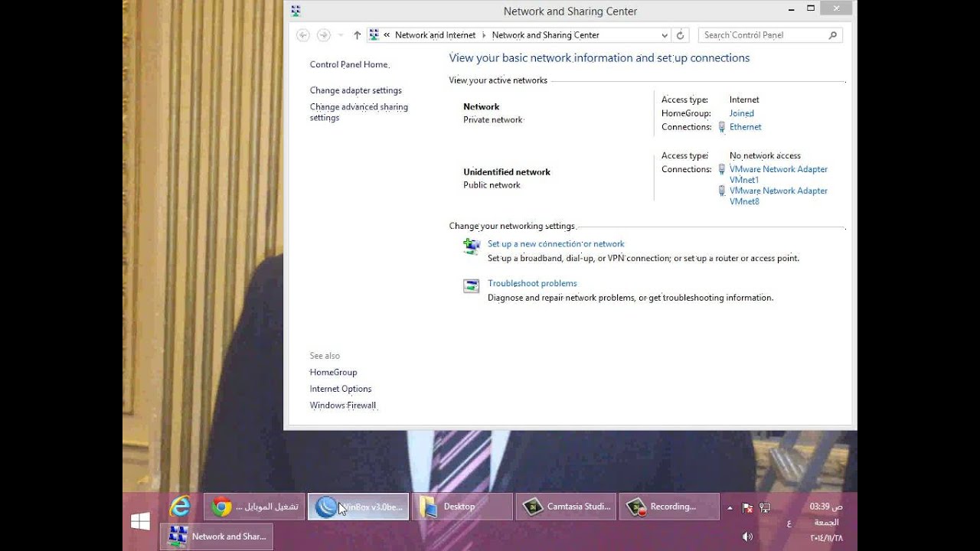Click the 'Unidentified network' heading
The image size is (980, 551).
tap(507, 172)
